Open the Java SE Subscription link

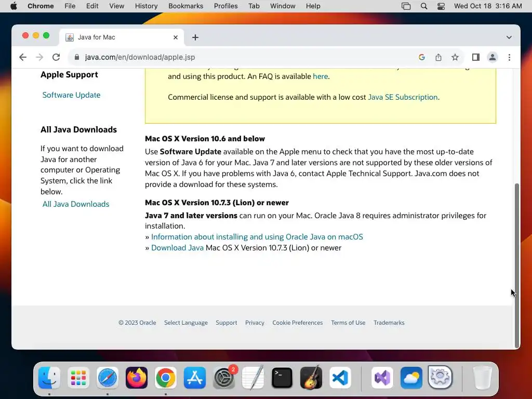click(x=403, y=97)
